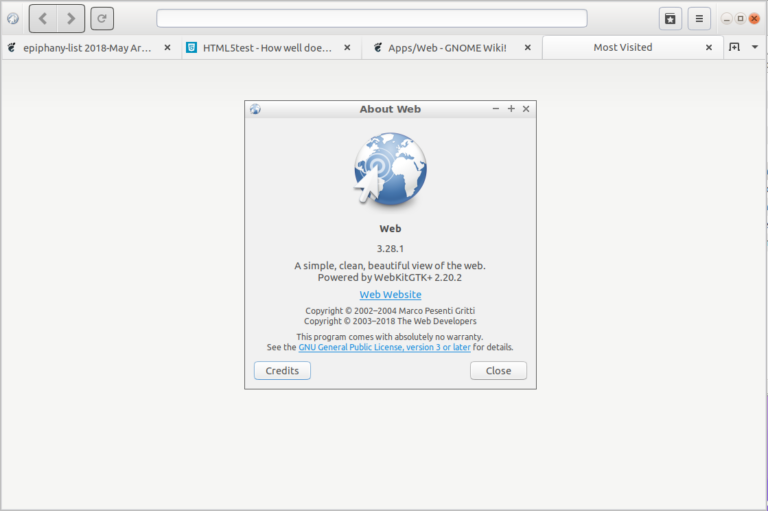Open a new tab with the new-tab icon
This screenshot has height=511, width=768.
(x=734, y=47)
